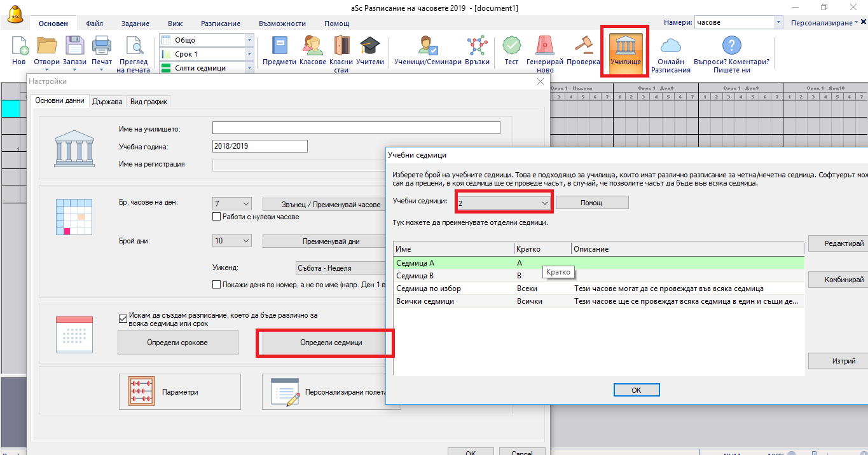Enable the Работи с нулеви часове checkbox
Image resolution: width=868 pixels, height=455 pixels.
coord(217,217)
